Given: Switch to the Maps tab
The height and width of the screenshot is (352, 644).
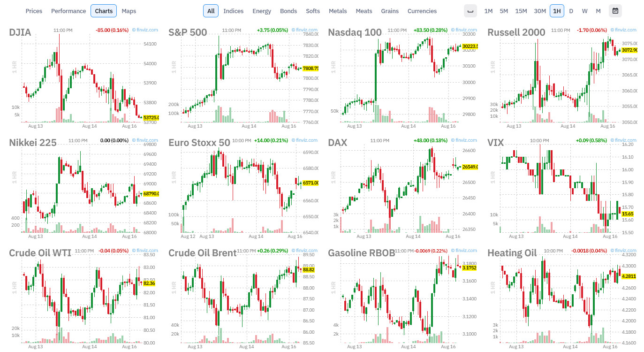Looking at the screenshot, I should tap(129, 11).
